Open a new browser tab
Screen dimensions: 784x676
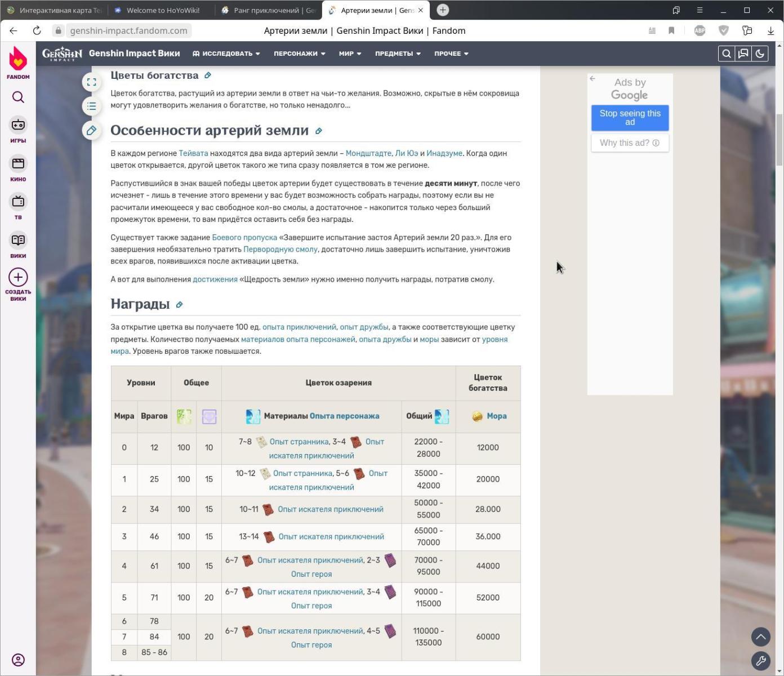pos(443,10)
